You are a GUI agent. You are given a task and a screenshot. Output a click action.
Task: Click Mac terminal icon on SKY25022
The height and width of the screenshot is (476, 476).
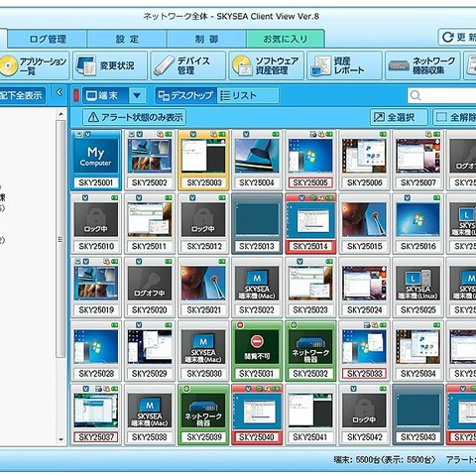click(257, 279)
